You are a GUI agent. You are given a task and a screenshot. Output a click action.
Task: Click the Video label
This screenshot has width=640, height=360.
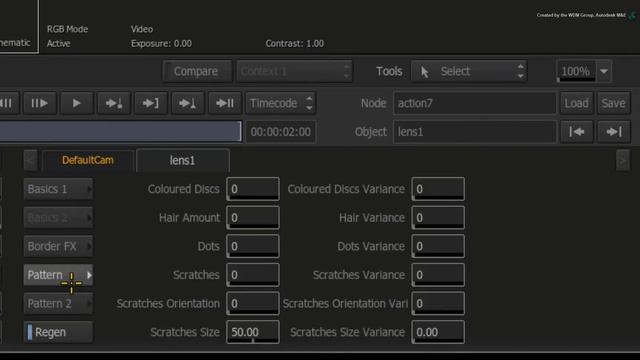click(x=142, y=29)
